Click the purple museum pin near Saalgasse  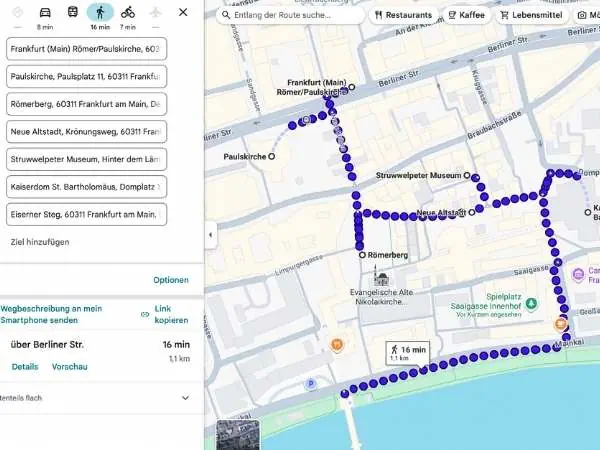[x=578, y=274]
